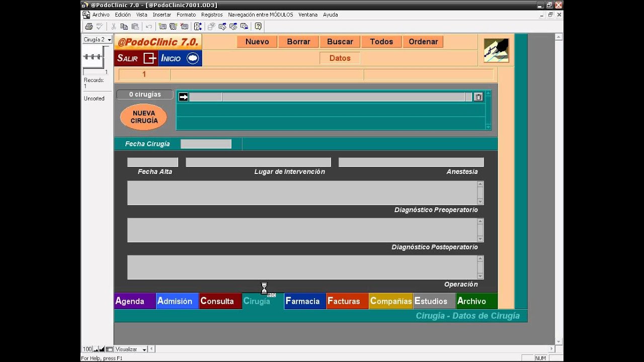Click the Nuevo button
Viewport: 644px width, 362px height.
click(257, 42)
